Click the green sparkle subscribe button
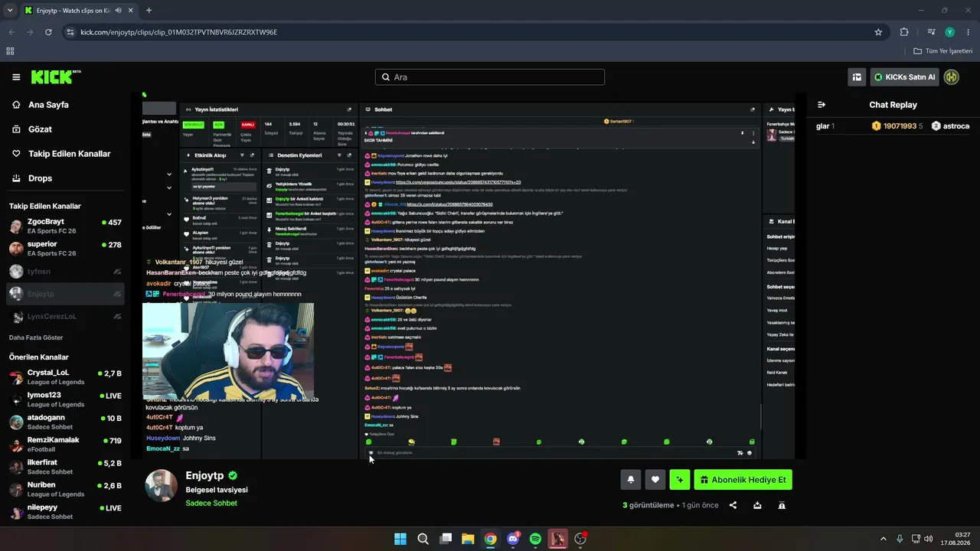 pyautogui.click(x=679, y=480)
